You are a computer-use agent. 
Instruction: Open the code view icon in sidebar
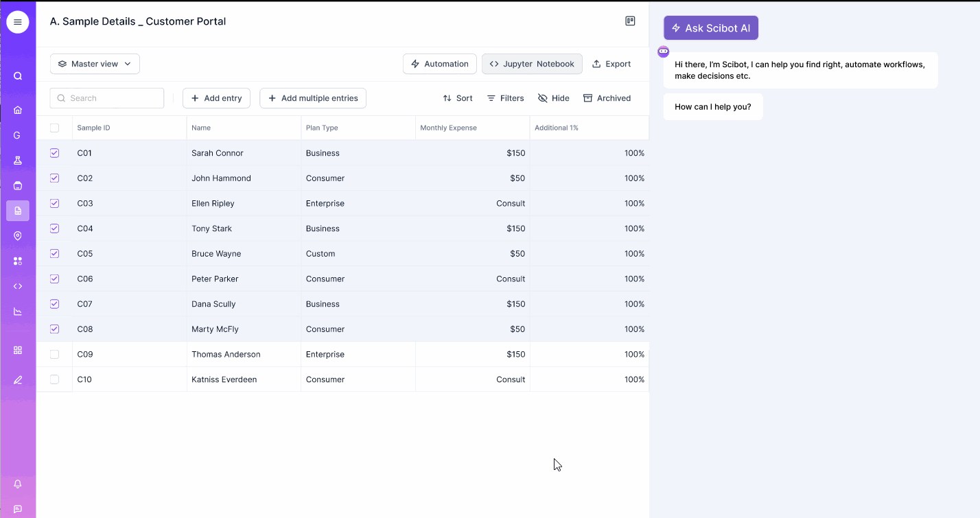[17, 286]
